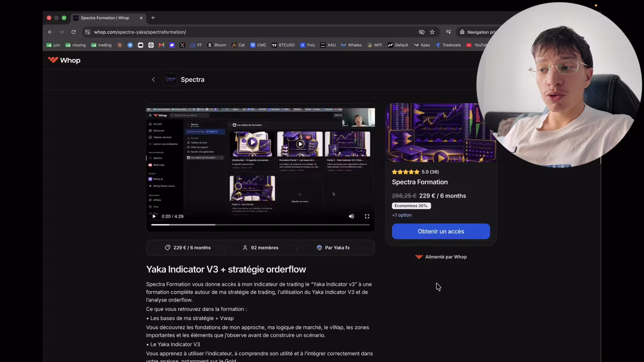
Task: Open a new browser tab
Action: pos(153,18)
